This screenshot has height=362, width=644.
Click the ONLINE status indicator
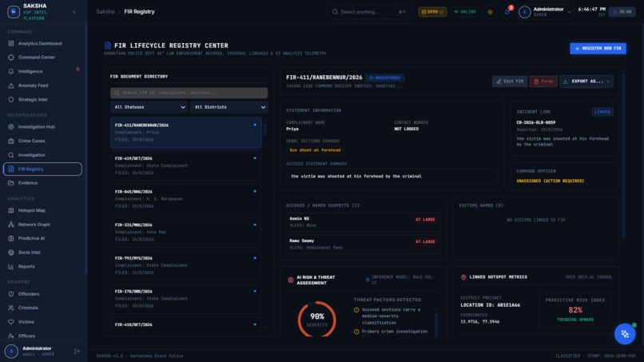[465, 12]
